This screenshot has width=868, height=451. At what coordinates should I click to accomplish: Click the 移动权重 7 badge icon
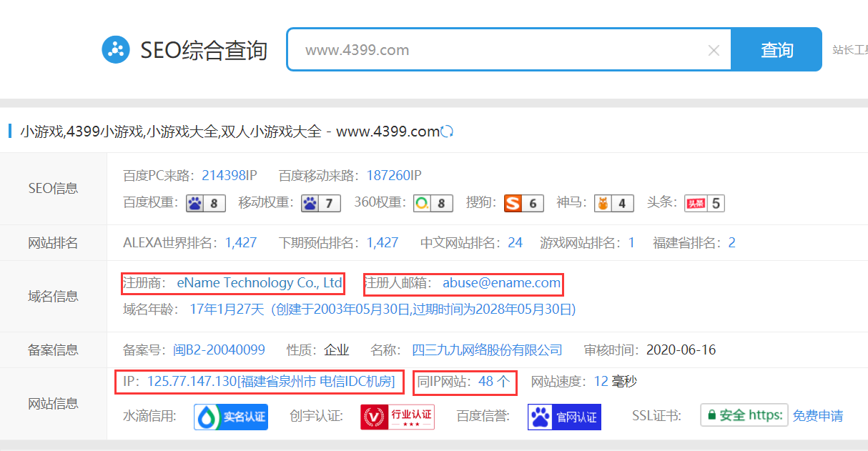pyautogui.click(x=320, y=203)
